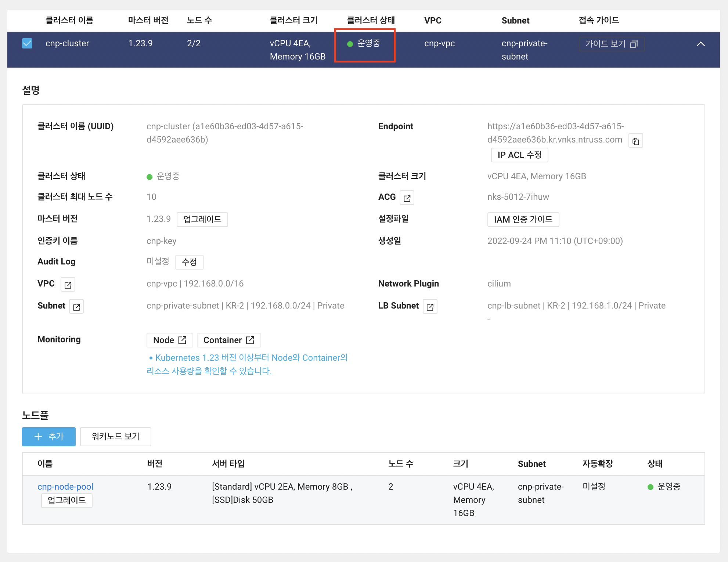This screenshot has height=562, width=728.
Task: Open the IAM 인증 가이드
Action: pyautogui.click(x=523, y=219)
